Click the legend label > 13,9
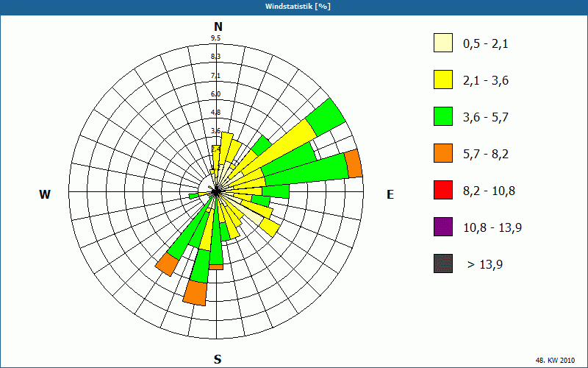Image resolution: width=588 pixels, height=368 pixels. pyautogui.click(x=485, y=265)
